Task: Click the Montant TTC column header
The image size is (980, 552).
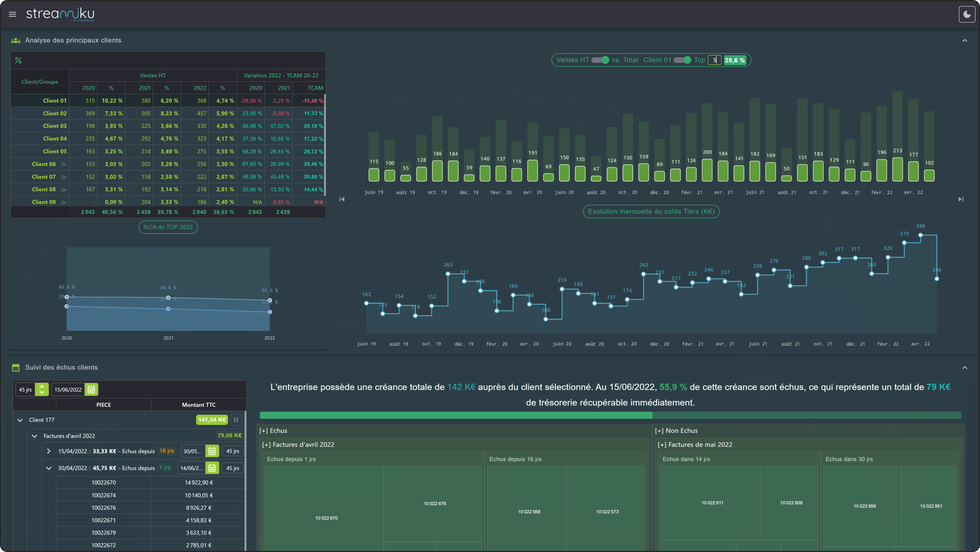Action: click(198, 405)
